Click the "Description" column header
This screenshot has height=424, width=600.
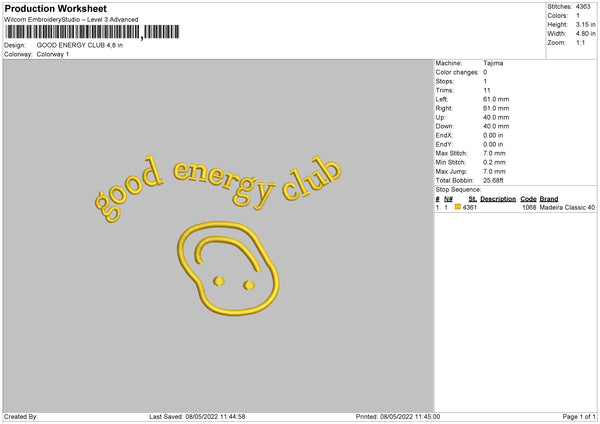[x=498, y=199]
